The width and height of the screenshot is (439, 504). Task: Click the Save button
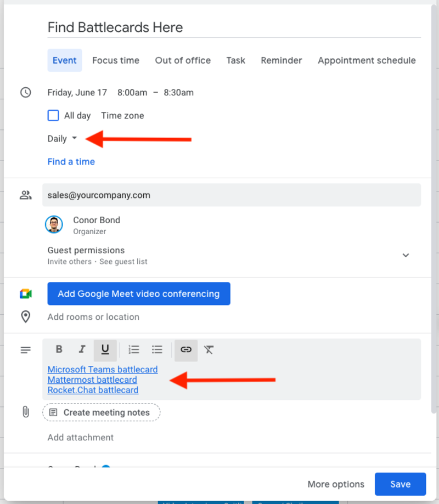tap(401, 484)
